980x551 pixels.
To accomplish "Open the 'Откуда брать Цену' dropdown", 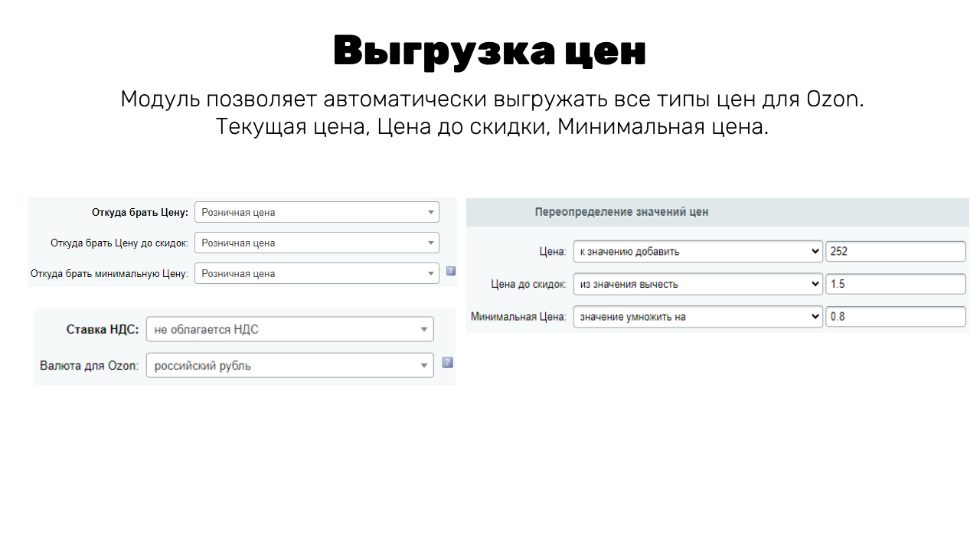I will click(x=316, y=213).
